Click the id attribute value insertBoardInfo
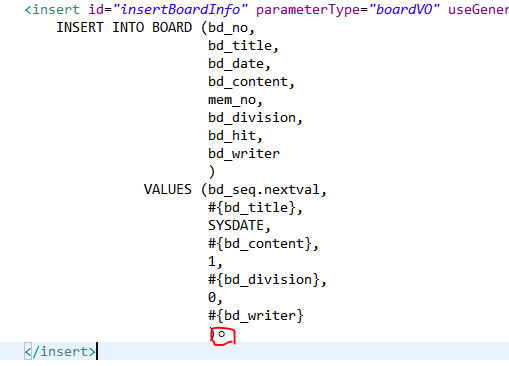This screenshot has width=509, height=366. pyautogui.click(x=180, y=9)
